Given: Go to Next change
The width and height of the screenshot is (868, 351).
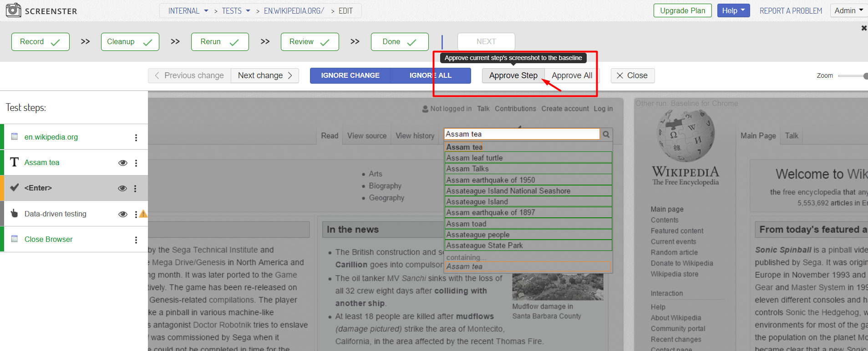Looking at the screenshot, I should click(265, 75).
